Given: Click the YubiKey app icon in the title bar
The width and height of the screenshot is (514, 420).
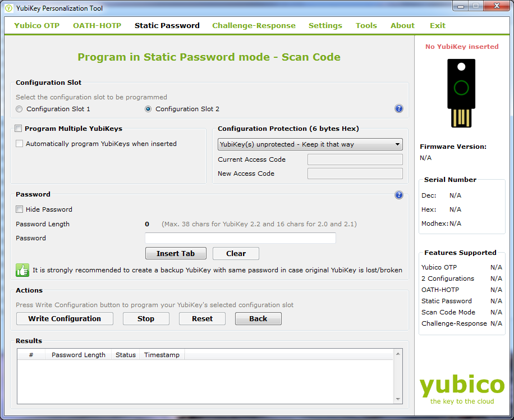Looking at the screenshot, I should tap(9, 8).
